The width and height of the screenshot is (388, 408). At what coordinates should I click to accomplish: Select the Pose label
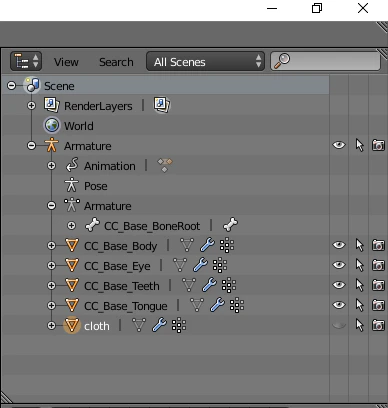96,186
